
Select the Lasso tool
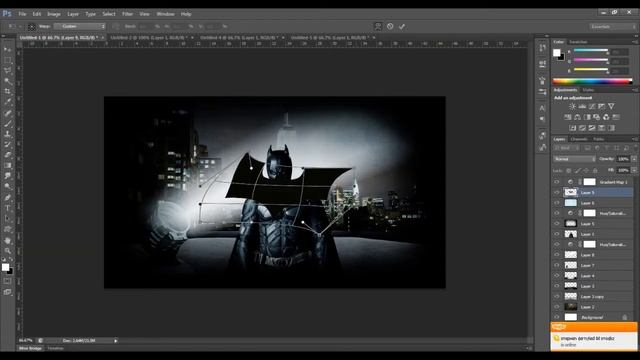pos(8,71)
